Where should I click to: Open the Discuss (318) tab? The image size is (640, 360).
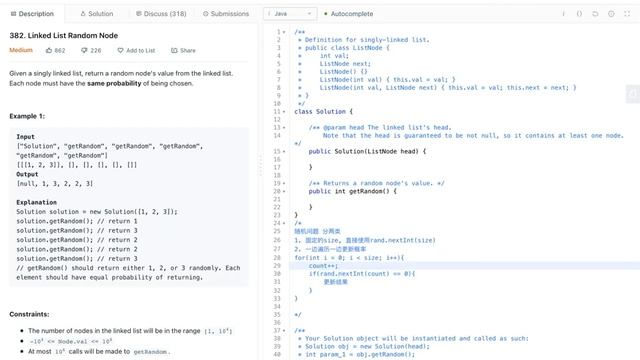pos(161,14)
